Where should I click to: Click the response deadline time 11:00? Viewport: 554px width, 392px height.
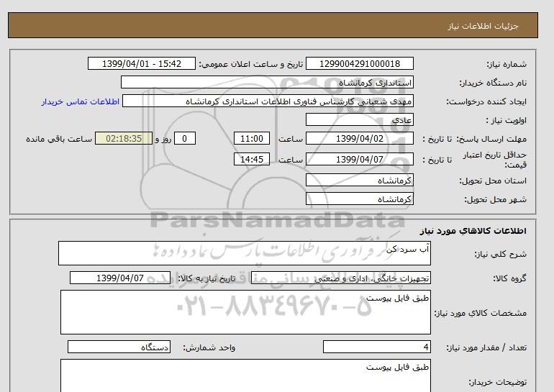point(252,138)
